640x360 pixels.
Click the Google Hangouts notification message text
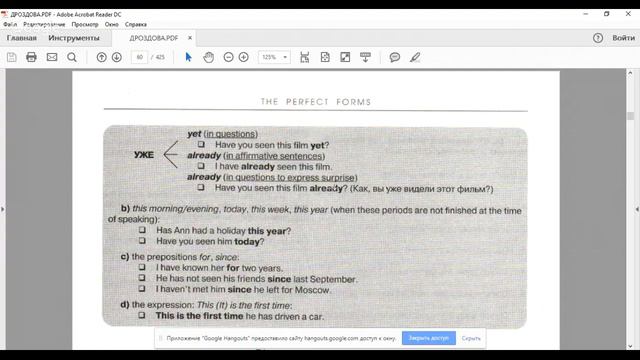(281, 338)
